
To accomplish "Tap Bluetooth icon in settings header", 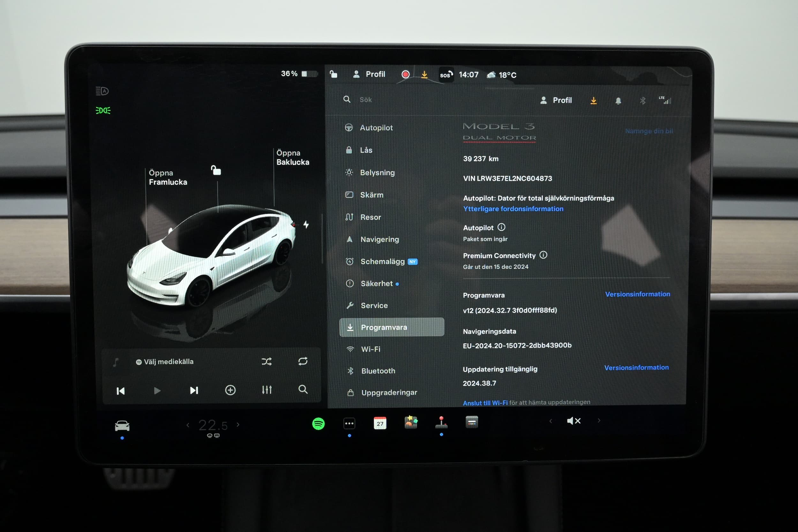I will (643, 101).
